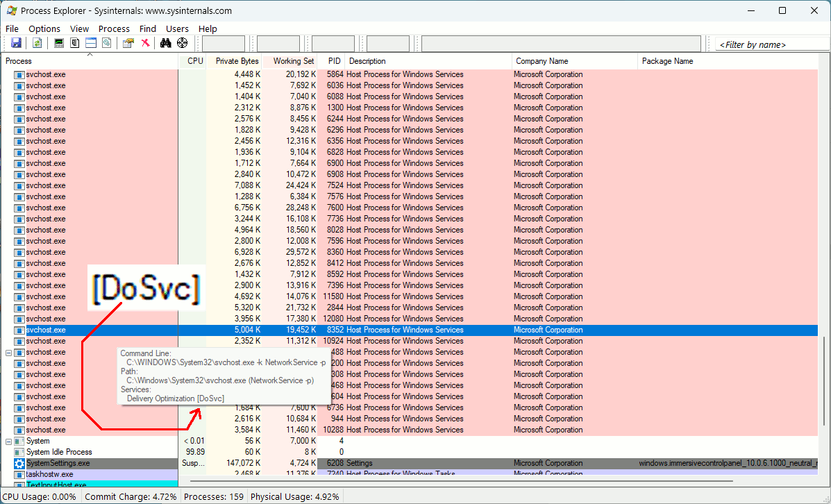Image resolution: width=831 pixels, height=504 pixels.
Task: Open the File menu
Action: coord(12,28)
